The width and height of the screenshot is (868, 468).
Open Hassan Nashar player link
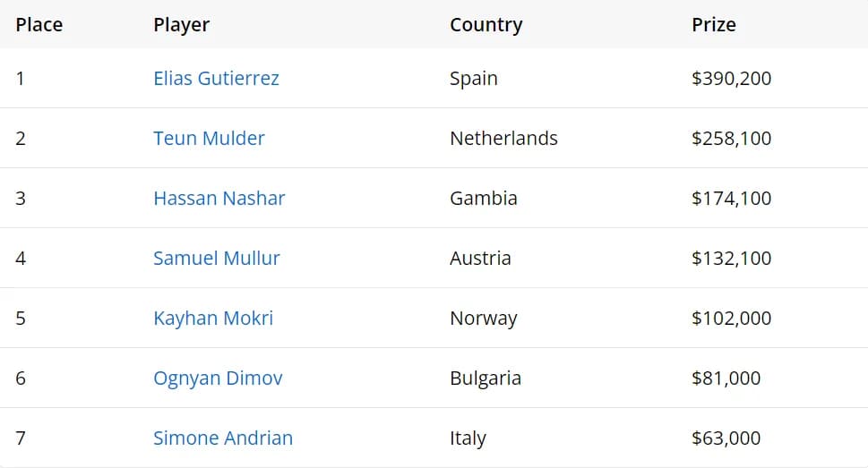point(219,198)
